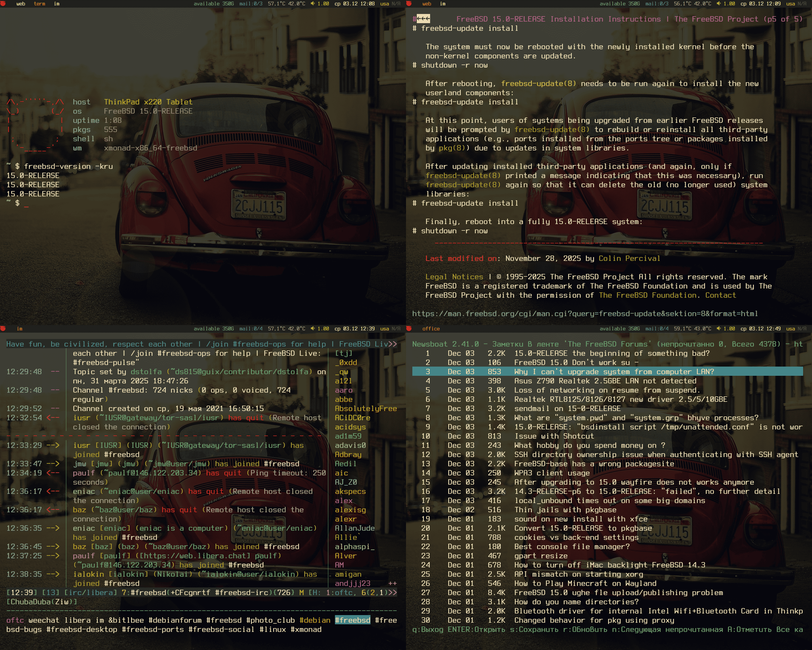
Task: Expand the truncated weechat topic with the >> marker
Action: 392,344
